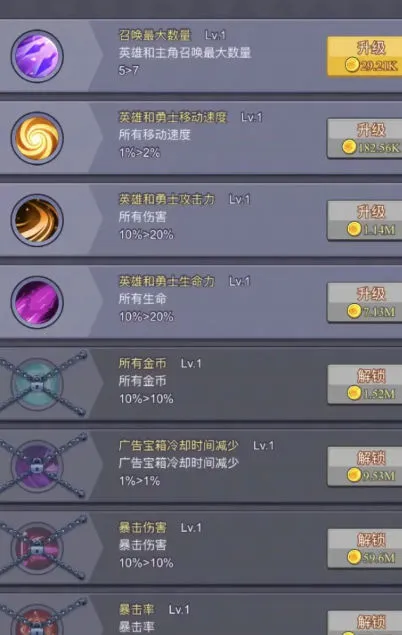
Task: Unlock 所有金币 skill for 1.52M gold
Action: click(364, 384)
